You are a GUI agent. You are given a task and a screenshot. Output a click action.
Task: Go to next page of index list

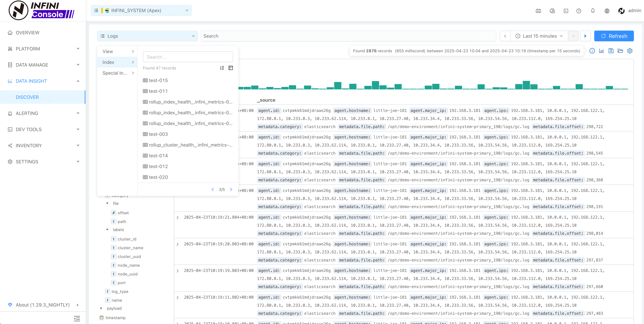pyautogui.click(x=231, y=190)
